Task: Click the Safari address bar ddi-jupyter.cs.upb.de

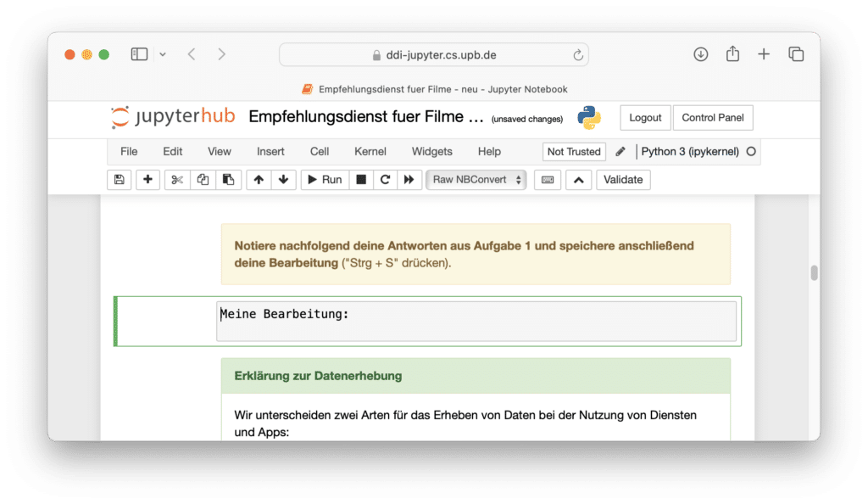Action: 434,55
